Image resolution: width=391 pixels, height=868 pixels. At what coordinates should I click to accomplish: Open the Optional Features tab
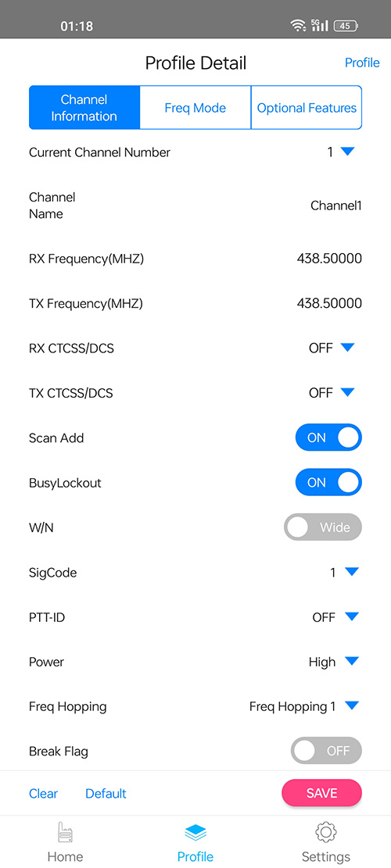point(307,107)
